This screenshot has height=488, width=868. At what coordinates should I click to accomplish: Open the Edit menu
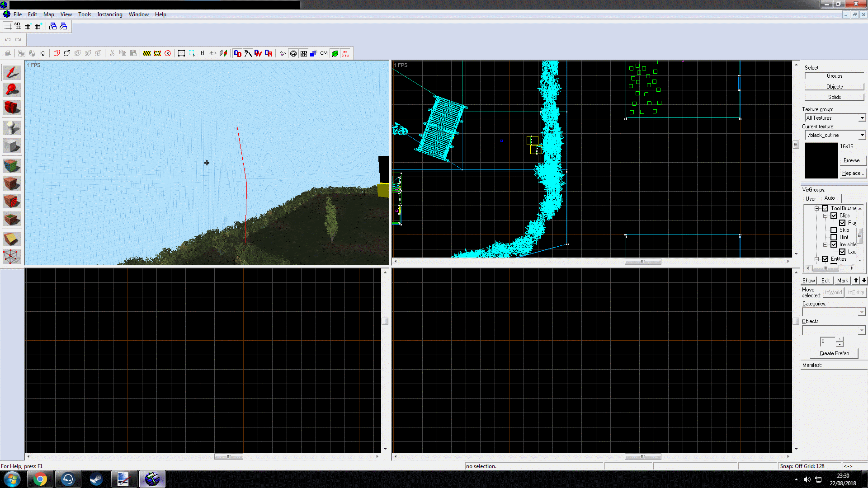[x=32, y=14]
